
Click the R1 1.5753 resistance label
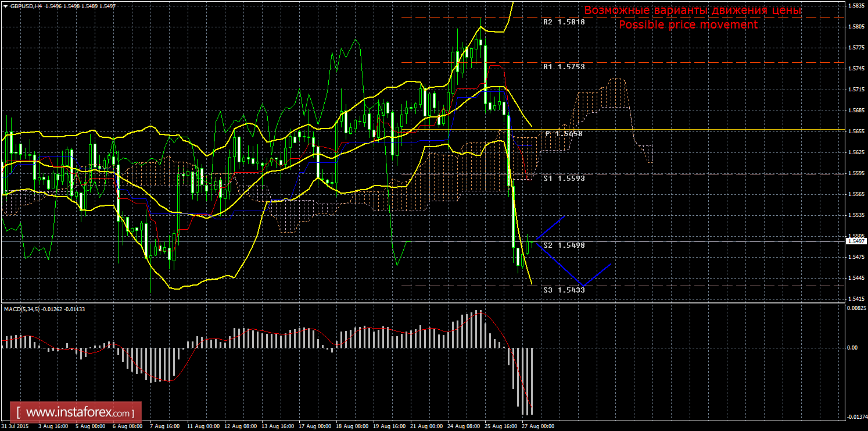(564, 67)
